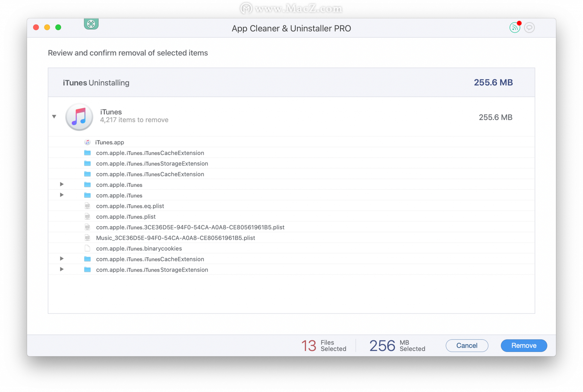Click file icon beside com.apple.iTunes.binarycookies

[x=87, y=248]
